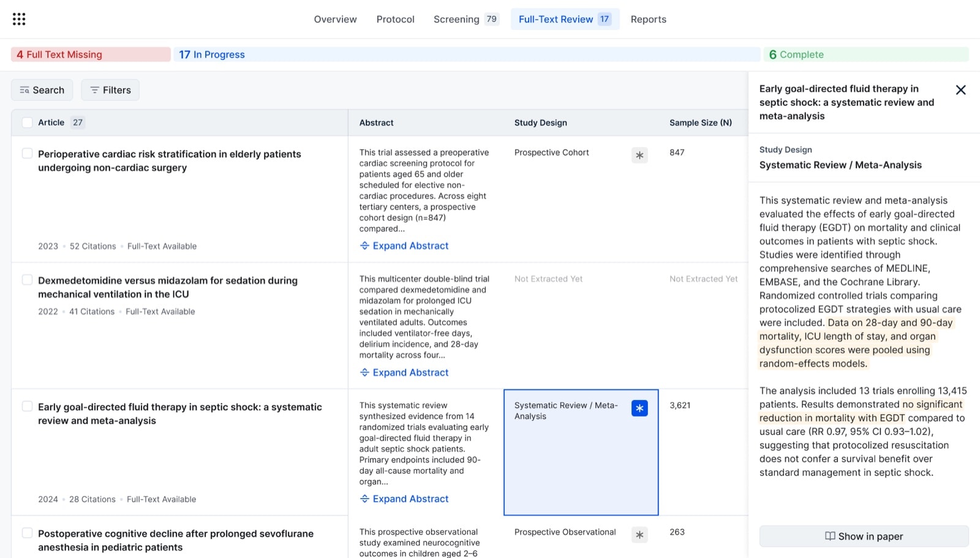980x558 pixels.
Task: Click the Article column header label
Action: coord(51,123)
